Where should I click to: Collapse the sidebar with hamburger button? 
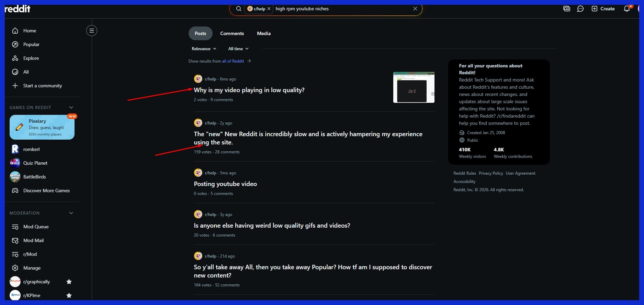[91, 31]
